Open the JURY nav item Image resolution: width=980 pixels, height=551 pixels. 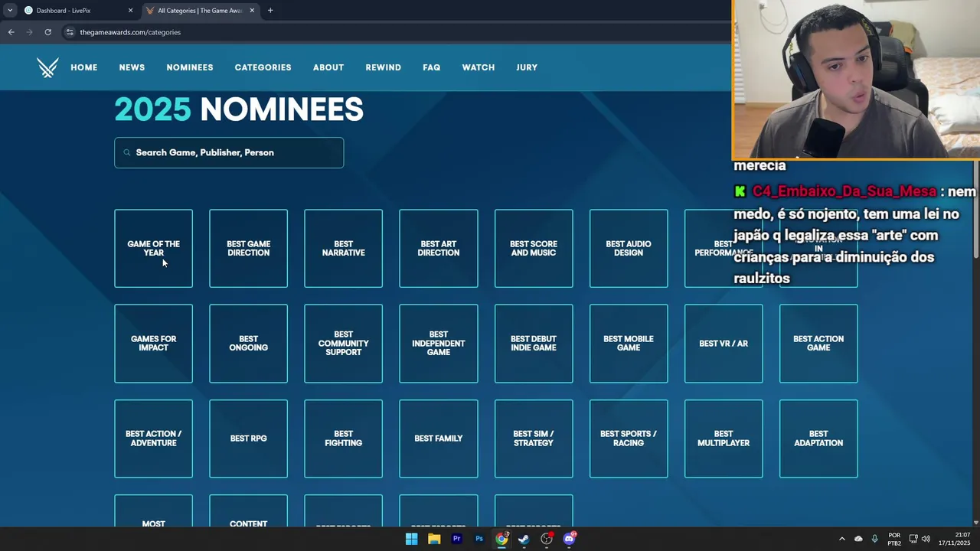(x=527, y=67)
